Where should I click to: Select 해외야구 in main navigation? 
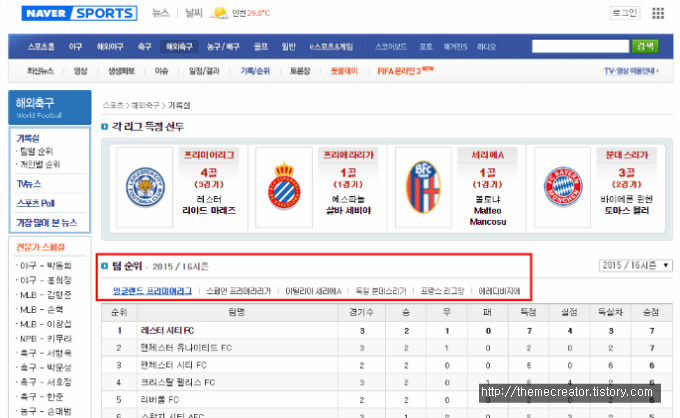110,46
